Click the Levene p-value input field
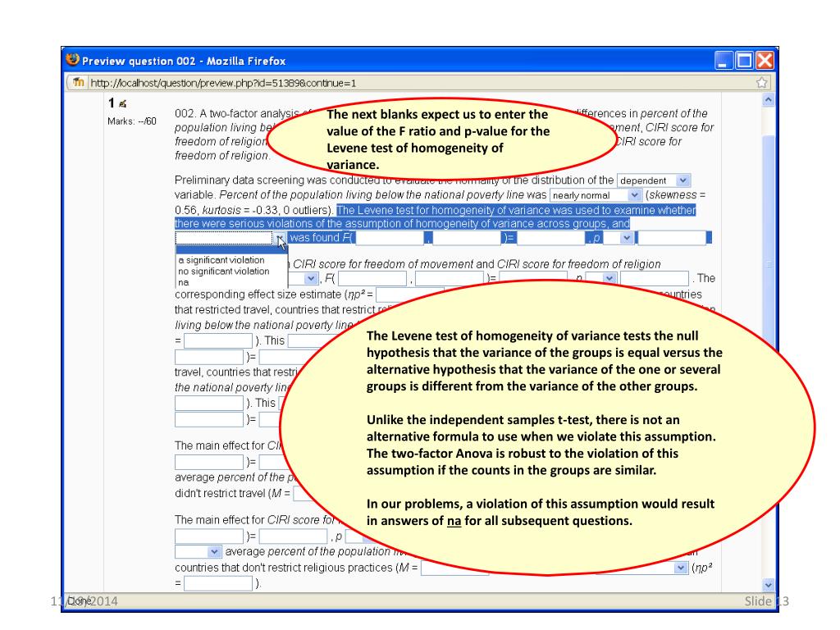This screenshot has height=630, width=840. 672,238
